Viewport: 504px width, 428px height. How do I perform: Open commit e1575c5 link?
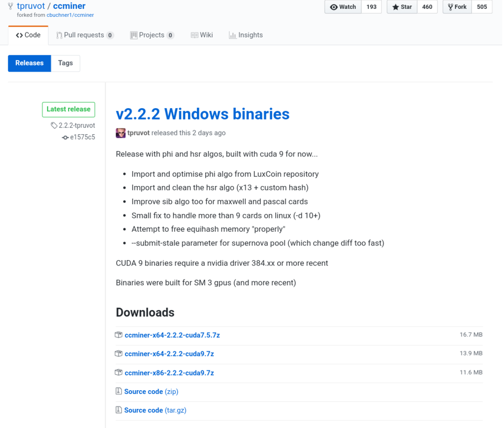[x=83, y=137]
